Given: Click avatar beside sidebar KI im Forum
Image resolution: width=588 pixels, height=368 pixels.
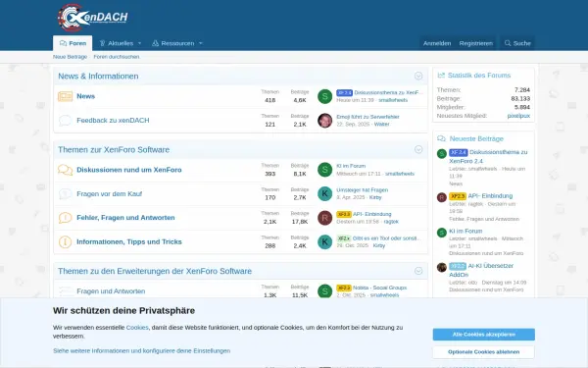Looking at the screenshot, I should tap(442, 233).
